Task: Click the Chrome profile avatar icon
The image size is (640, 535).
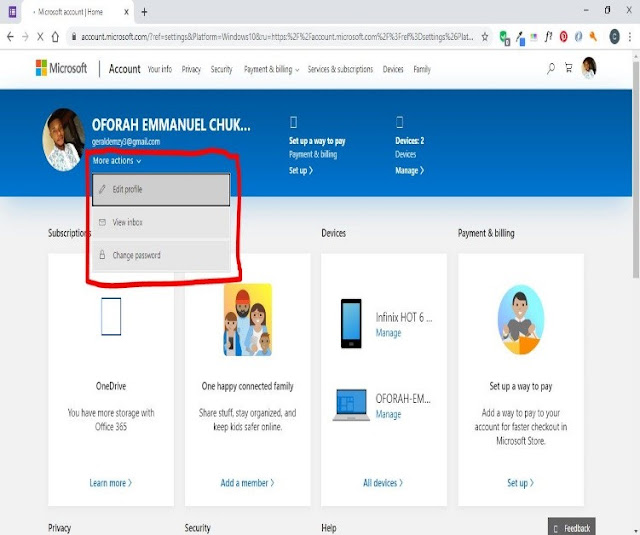Action: click(614, 37)
